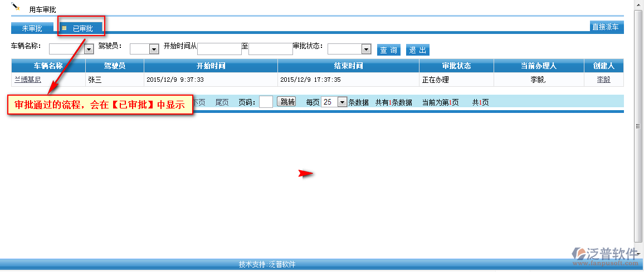The width and height of the screenshot is (644, 272).
Task: Focus the 开始时间从 start date field
Action: pos(219,49)
